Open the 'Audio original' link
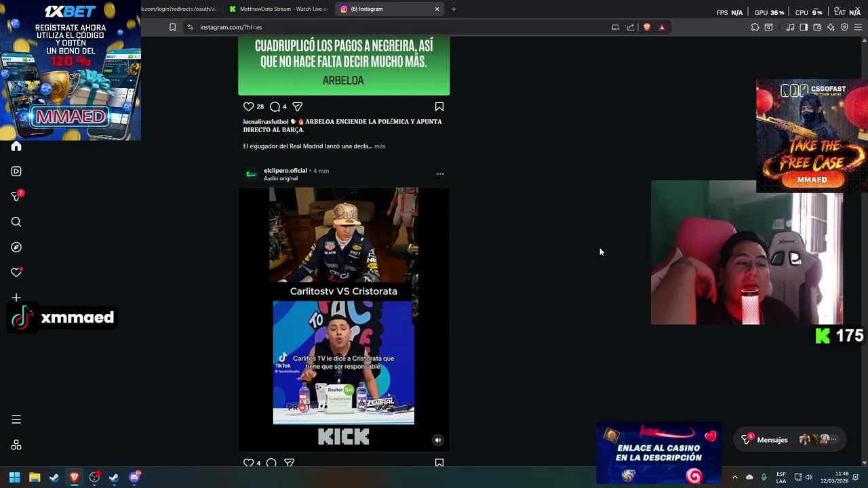Image resolution: width=868 pixels, height=488 pixels. pyautogui.click(x=281, y=179)
